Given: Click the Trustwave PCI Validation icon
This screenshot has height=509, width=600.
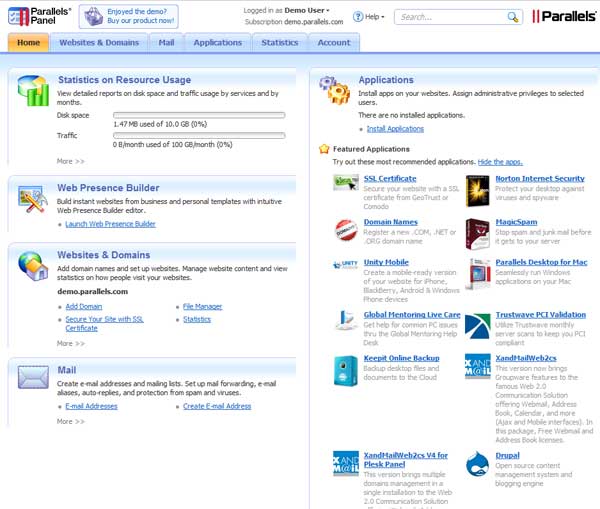Looking at the screenshot, I should [477, 320].
